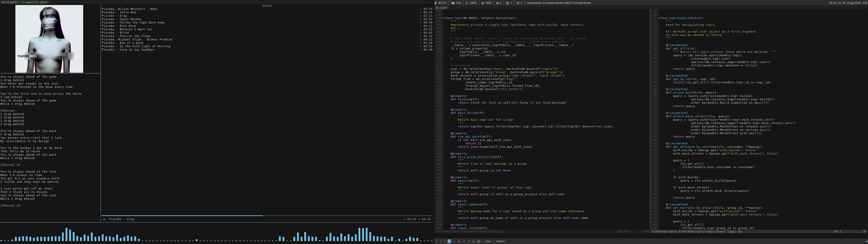The height and width of the screenshot is (244, 868).
Task: Click the audio visualizer bars
Action: [216, 234]
